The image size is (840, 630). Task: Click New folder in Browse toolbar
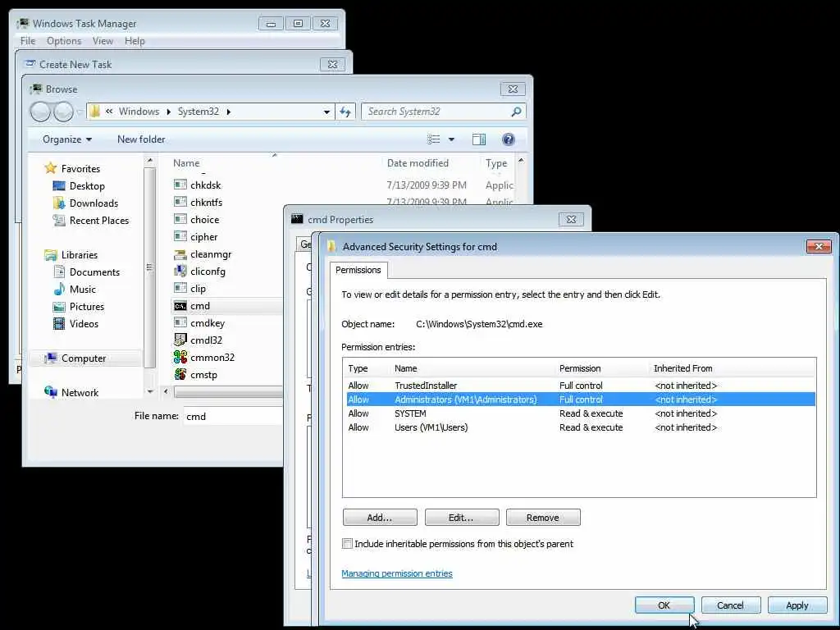point(141,139)
